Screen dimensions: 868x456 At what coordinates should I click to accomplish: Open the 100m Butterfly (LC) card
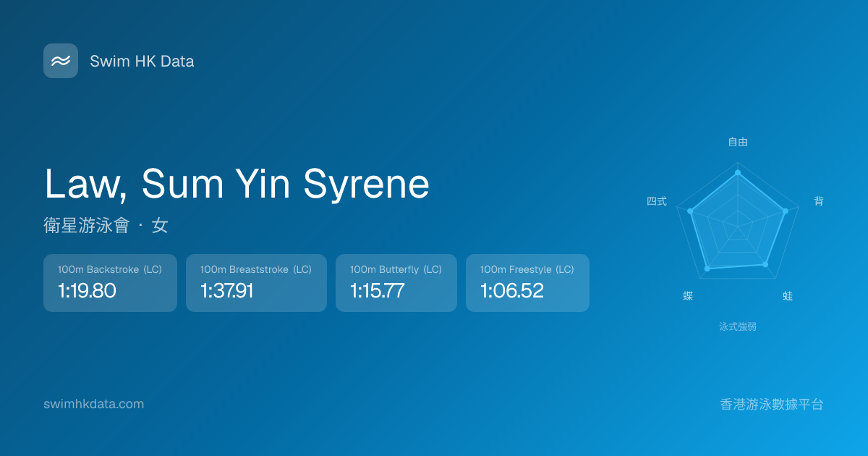pos(396,283)
